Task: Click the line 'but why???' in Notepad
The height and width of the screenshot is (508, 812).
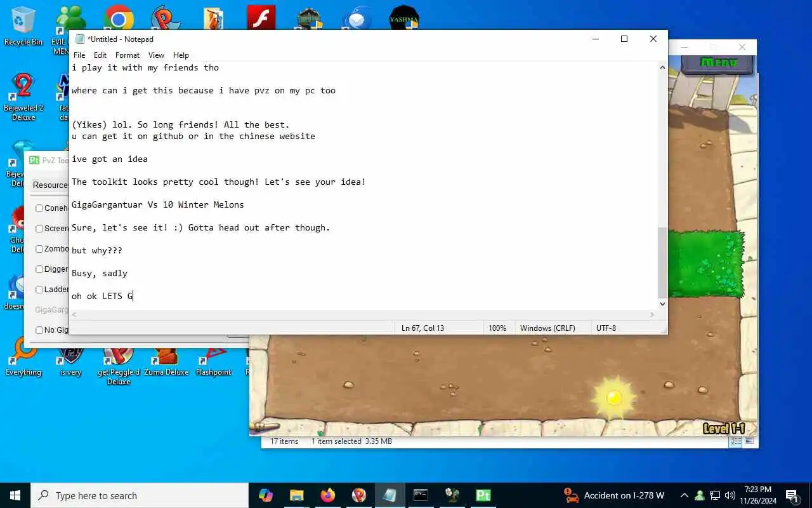Action: coord(97,250)
